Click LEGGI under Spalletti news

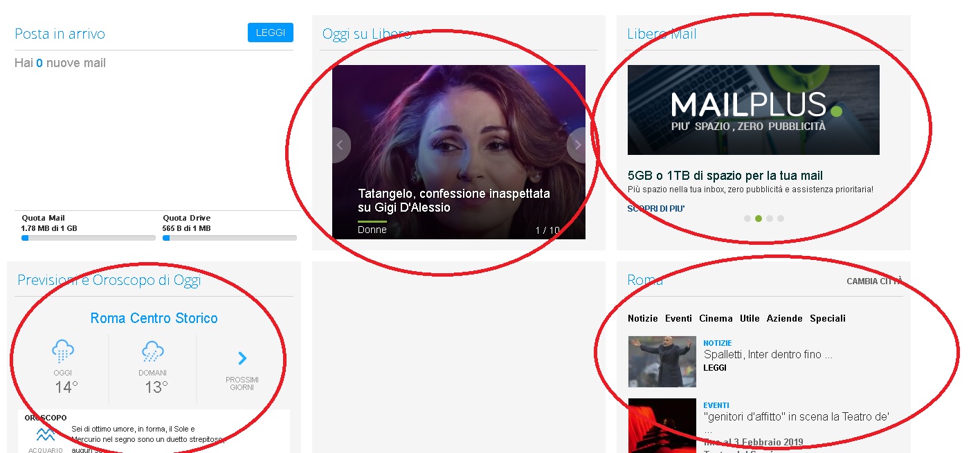tap(715, 368)
